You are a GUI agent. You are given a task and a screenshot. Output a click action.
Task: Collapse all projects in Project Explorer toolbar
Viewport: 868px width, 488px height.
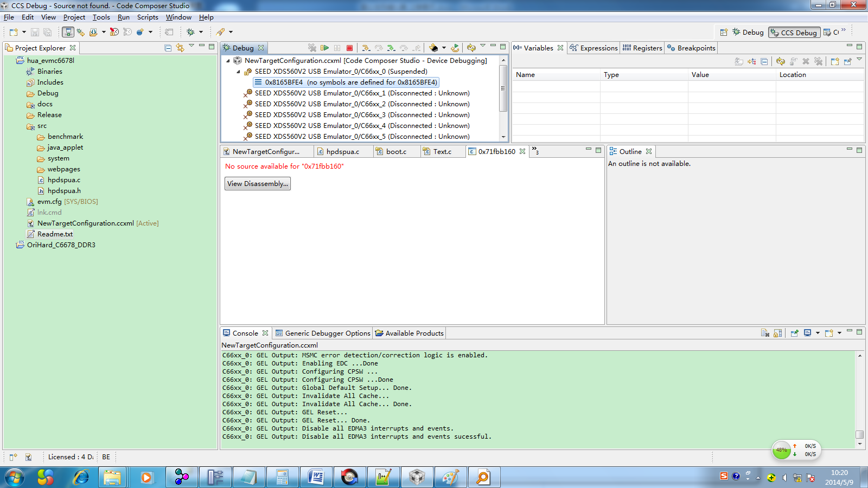pos(168,48)
